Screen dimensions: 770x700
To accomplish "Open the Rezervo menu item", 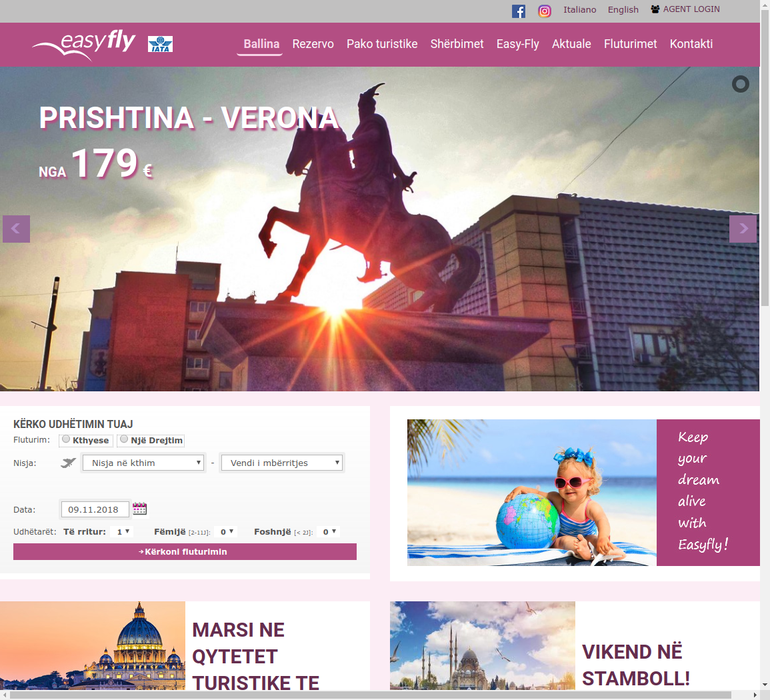I will click(313, 44).
